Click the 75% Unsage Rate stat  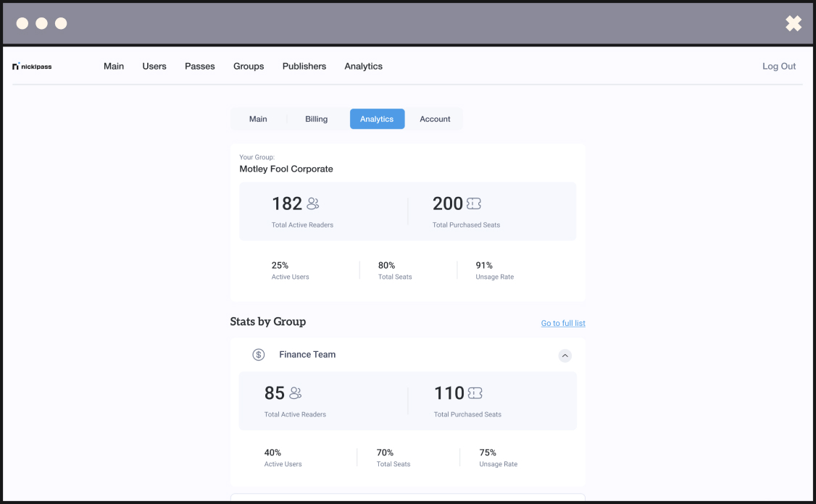(x=498, y=458)
